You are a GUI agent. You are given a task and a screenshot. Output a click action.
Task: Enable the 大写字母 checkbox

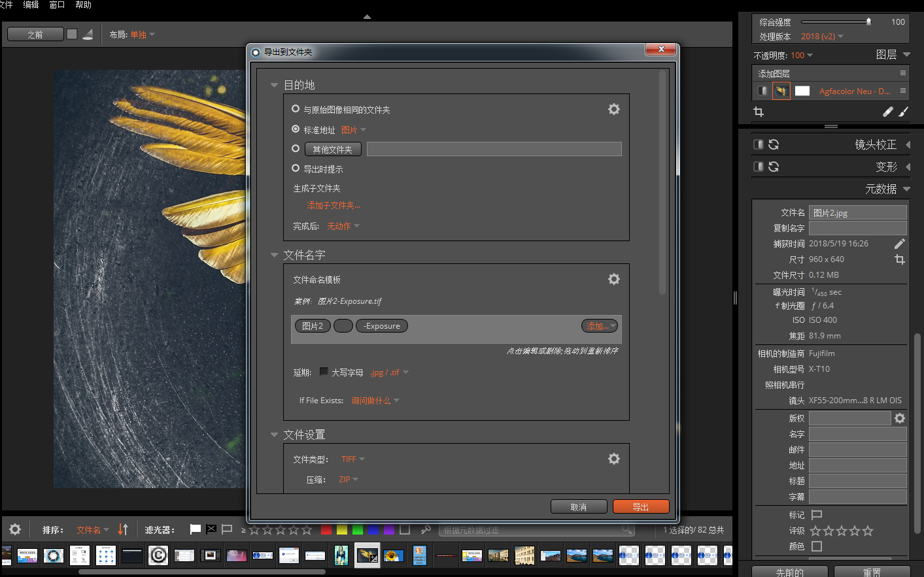pos(323,372)
